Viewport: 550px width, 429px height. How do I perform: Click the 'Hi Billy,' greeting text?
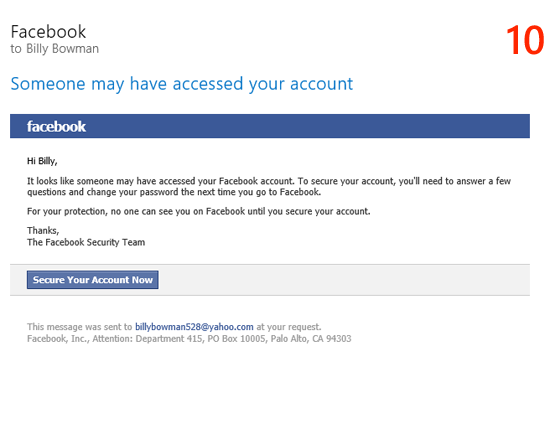[x=42, y=161]
